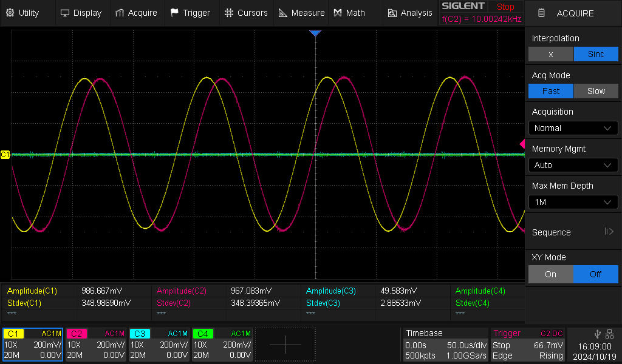The width and height of the screenshot is (622, 364).
Task: Select the Amplitude(C2) measurement
Action: (x=182, y=291)
